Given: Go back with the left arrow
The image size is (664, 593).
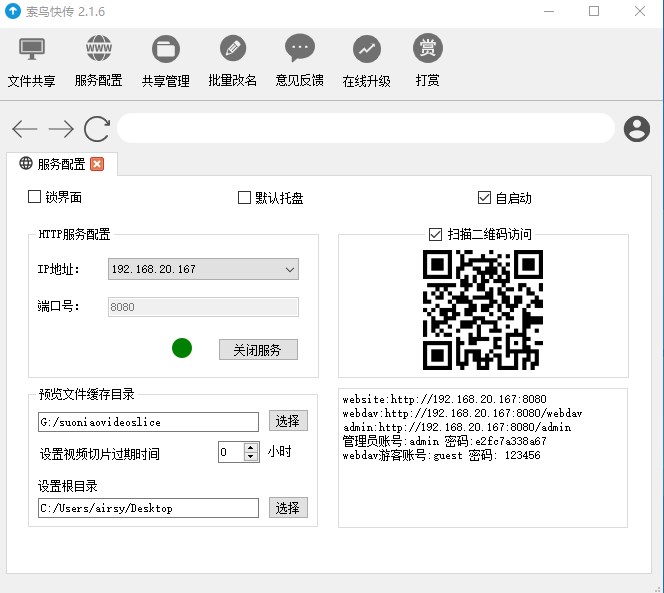Looking at the screenshot, I should pyautogui.click(x=25, y=128).
